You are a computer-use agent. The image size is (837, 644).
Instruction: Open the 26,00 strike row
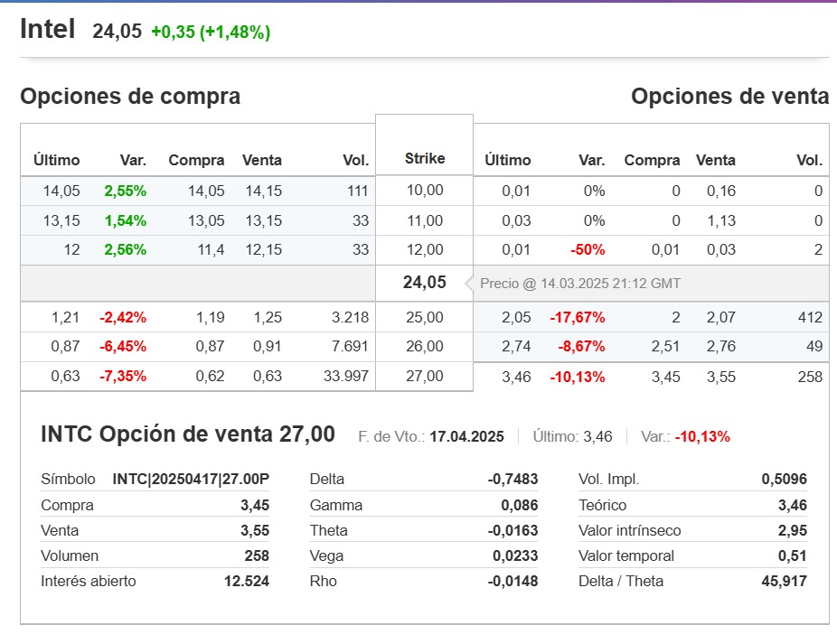(425, 346)
